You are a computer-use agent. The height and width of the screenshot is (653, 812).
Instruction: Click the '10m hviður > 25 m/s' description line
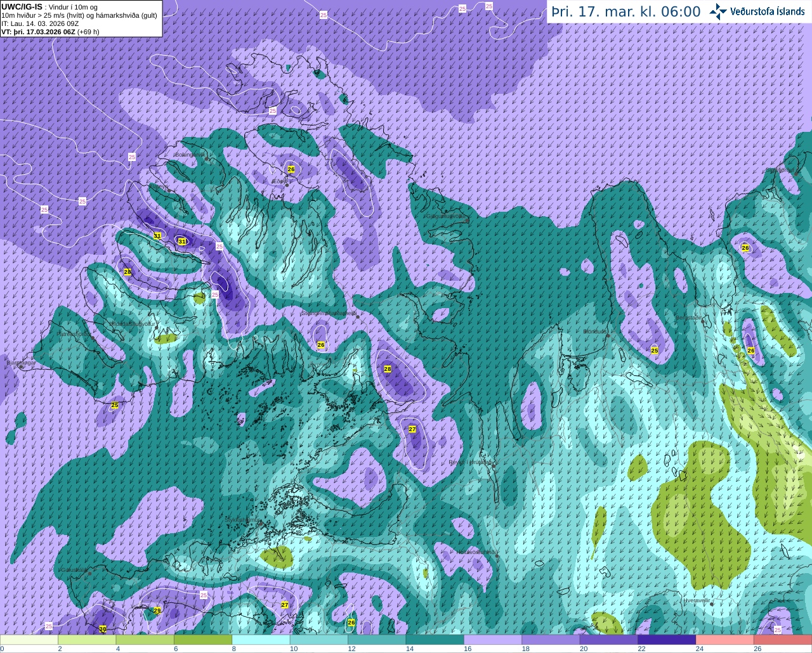(79, 15)
